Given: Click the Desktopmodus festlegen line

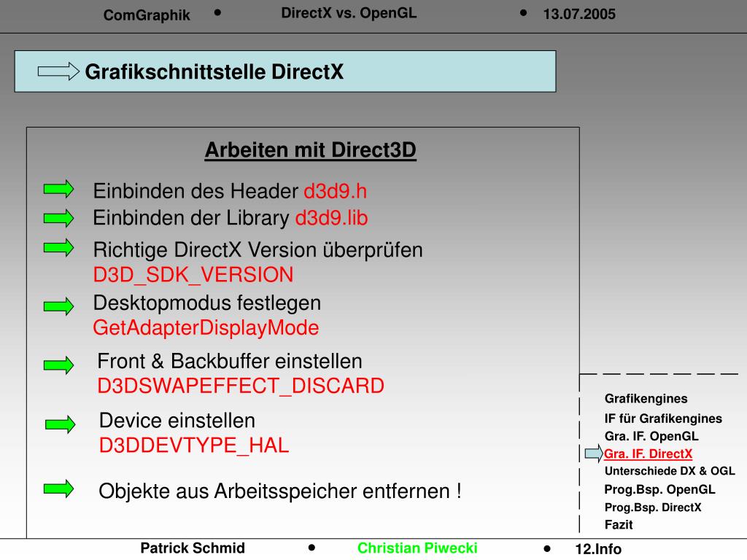Looking at the screenshot, I should (206, 303).
